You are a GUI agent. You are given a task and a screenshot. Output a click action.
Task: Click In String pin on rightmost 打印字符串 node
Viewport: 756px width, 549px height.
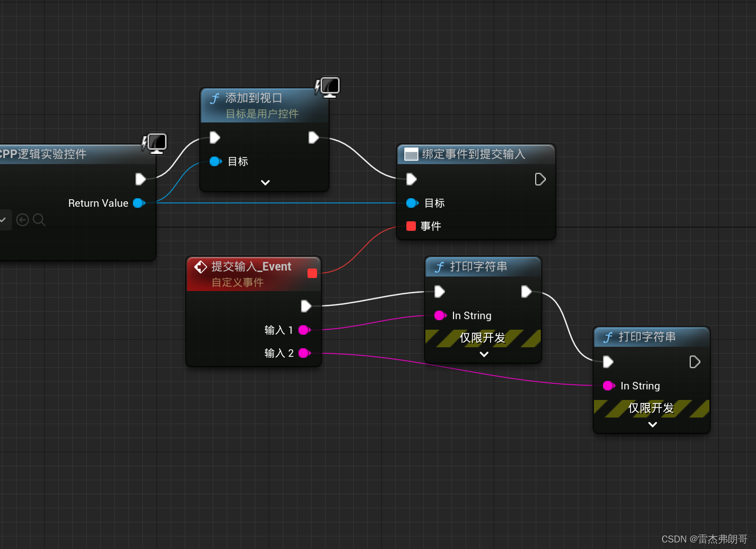click(609, 386)
